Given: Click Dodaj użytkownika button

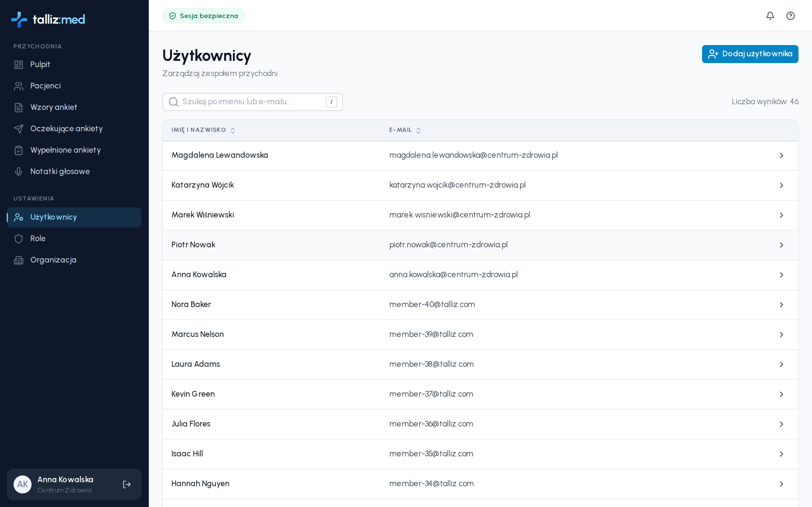Looking at the screenshot, I should (750, 54).
